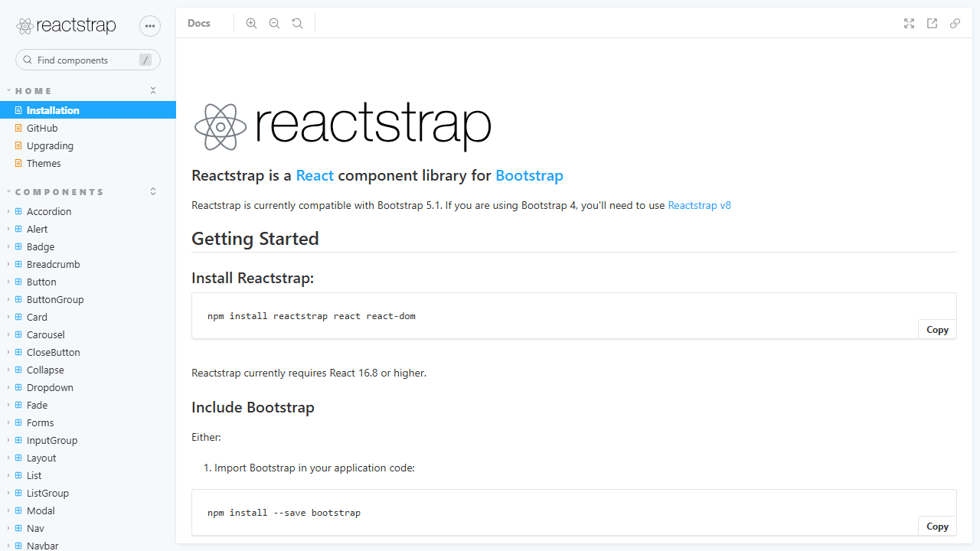The image size is (980, 551).
Task: Enter full screen mode via expand icon
Action: pyautogui.click(x=909, y=24)
